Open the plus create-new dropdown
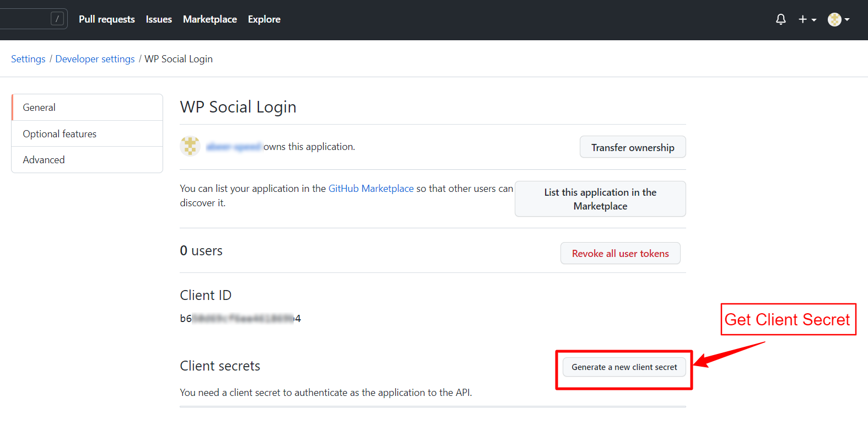Screen dimensions: 868x429 coord(807,19)
